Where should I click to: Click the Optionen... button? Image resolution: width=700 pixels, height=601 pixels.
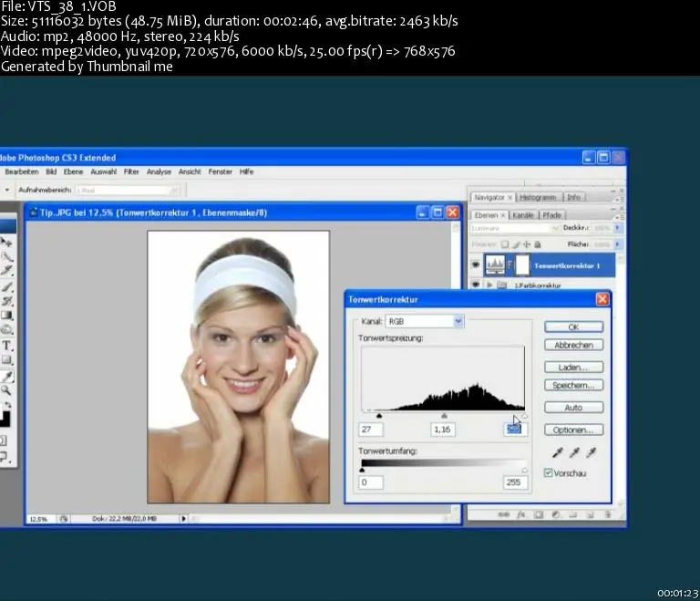(573, 430)
